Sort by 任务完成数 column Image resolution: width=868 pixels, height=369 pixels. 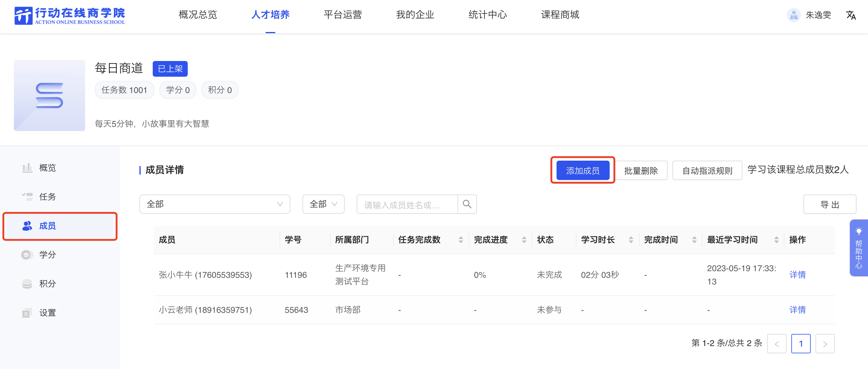coord(461,239)
